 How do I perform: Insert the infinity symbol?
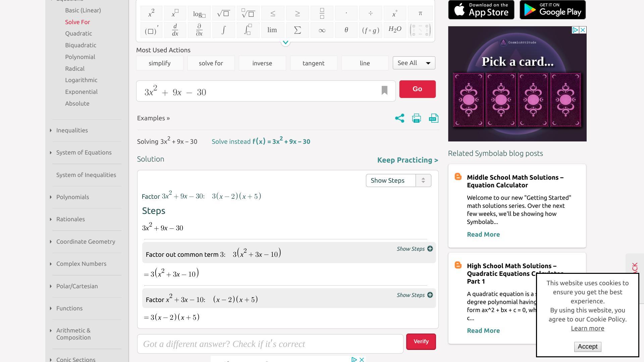pos(322,30)
